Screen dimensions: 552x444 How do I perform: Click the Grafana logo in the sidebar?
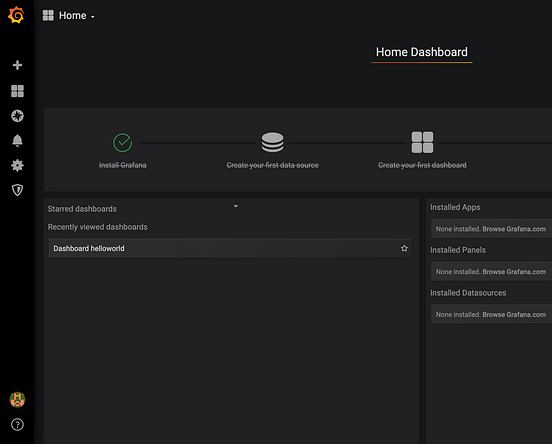[16, 15]
